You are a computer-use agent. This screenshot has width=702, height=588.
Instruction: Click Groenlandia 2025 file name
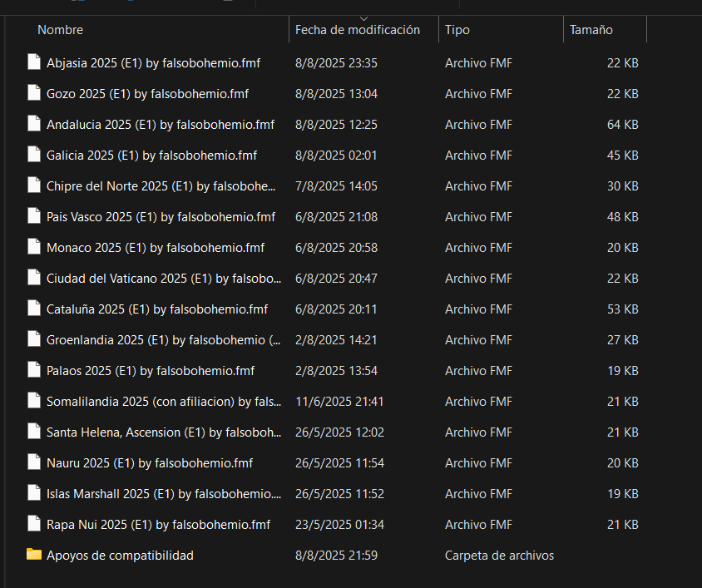pos(164,339)
